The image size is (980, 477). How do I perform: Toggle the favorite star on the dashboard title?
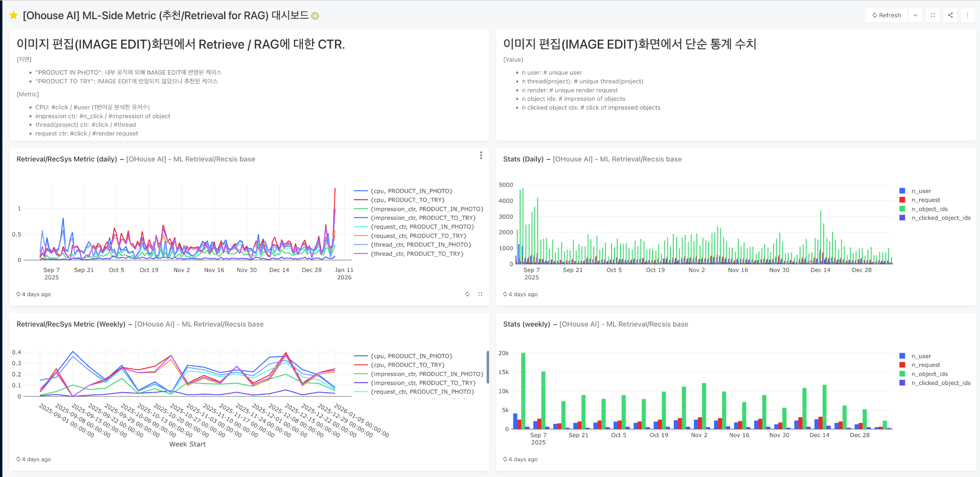pos(12,15)
